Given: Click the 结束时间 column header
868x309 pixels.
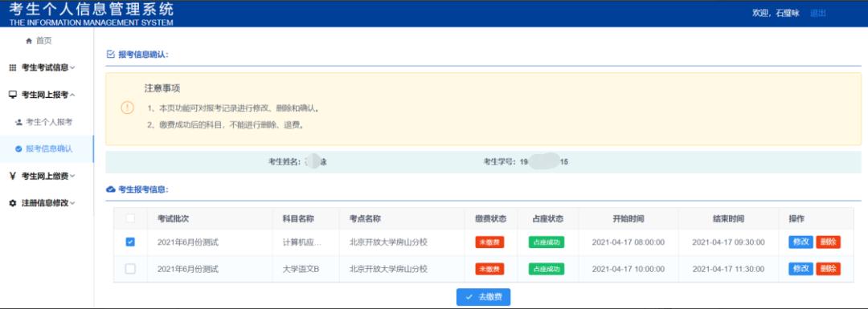Looking at the screenshot, I should pyautogui.click(x=728, y=218).
